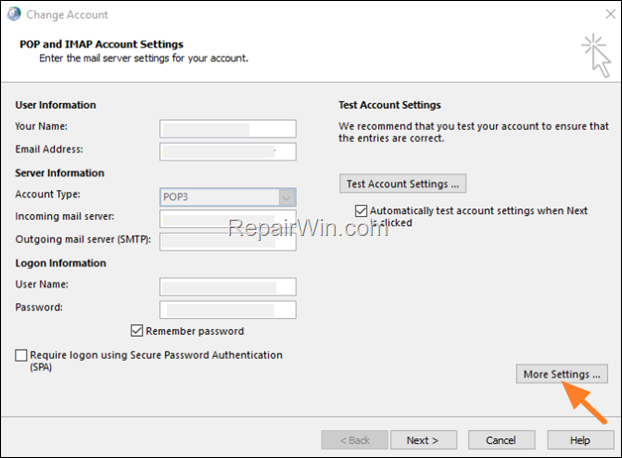Enable Require logon using Secure Password Authentication
622x458 pixels.
point(21,355)
